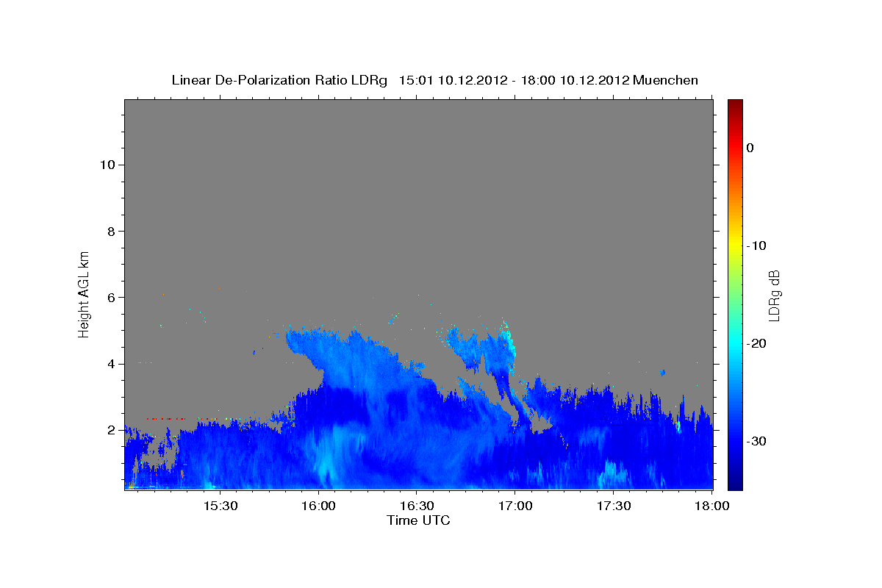This screenshot has height=588, width=882.
Task: Click the 15:30 time tick label
Action: [x=220, y=506]
